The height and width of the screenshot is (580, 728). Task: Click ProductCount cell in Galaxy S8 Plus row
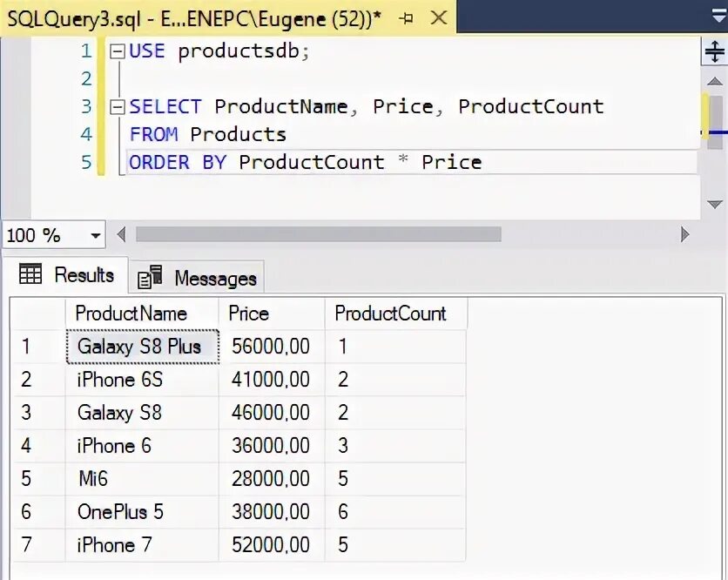[x=395, y=347]
